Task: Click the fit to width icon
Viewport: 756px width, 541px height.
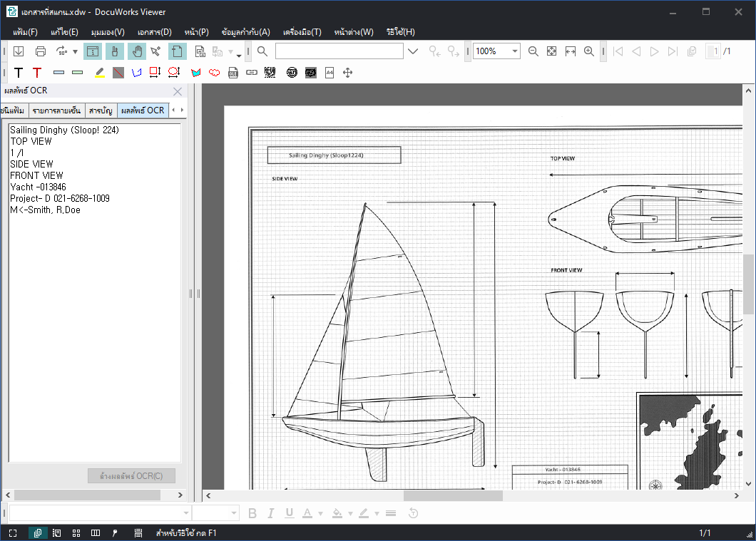Action: 571,51
